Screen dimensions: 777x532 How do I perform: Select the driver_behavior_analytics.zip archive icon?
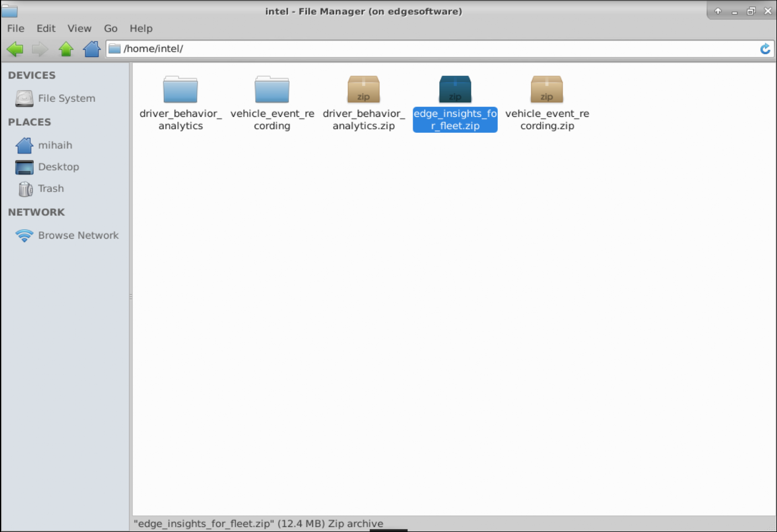[x=363, y=89]
